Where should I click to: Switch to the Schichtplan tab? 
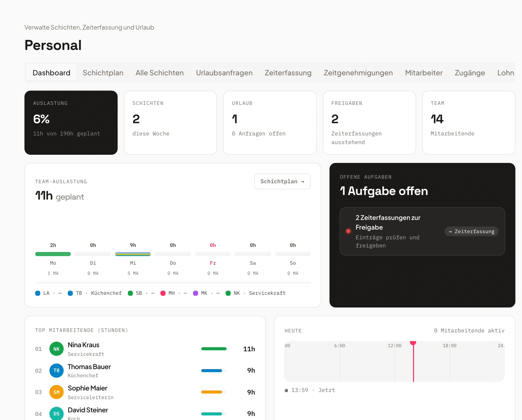(103, 73)
